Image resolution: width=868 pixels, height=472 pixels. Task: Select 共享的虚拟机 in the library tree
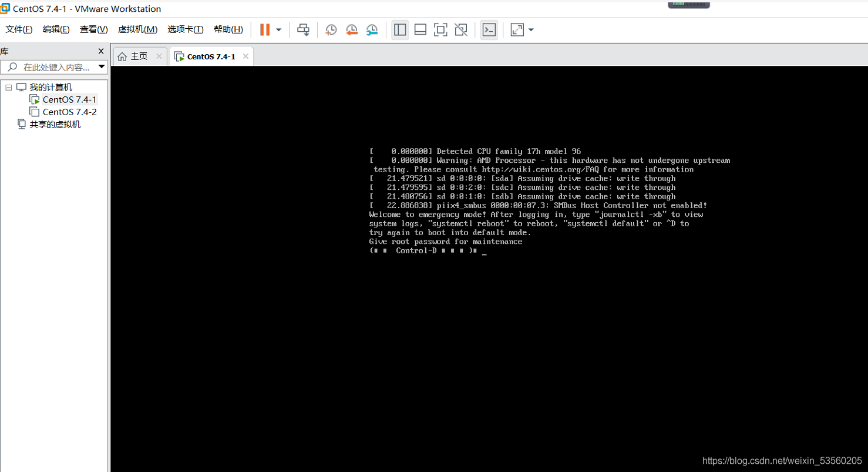pyautogui.click(x=55, y=124)
